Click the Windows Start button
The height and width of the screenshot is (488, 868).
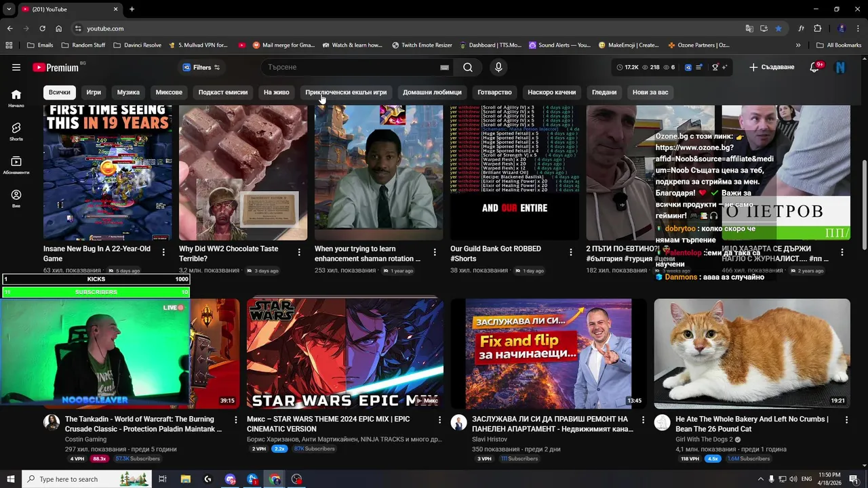[10, 479]
